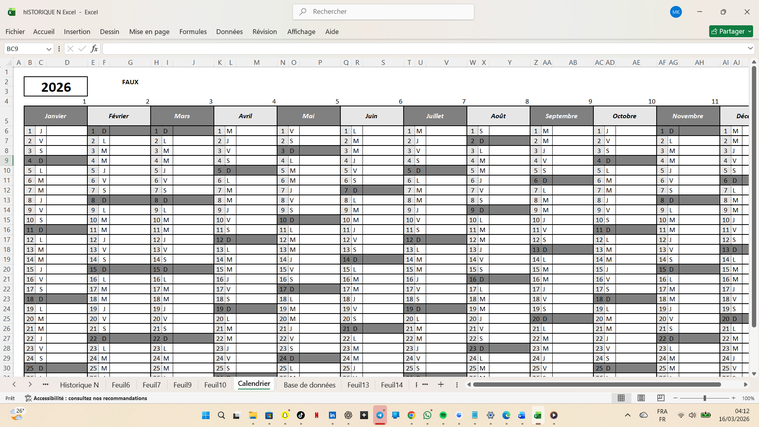Expand the formula bar

[750, 48]
